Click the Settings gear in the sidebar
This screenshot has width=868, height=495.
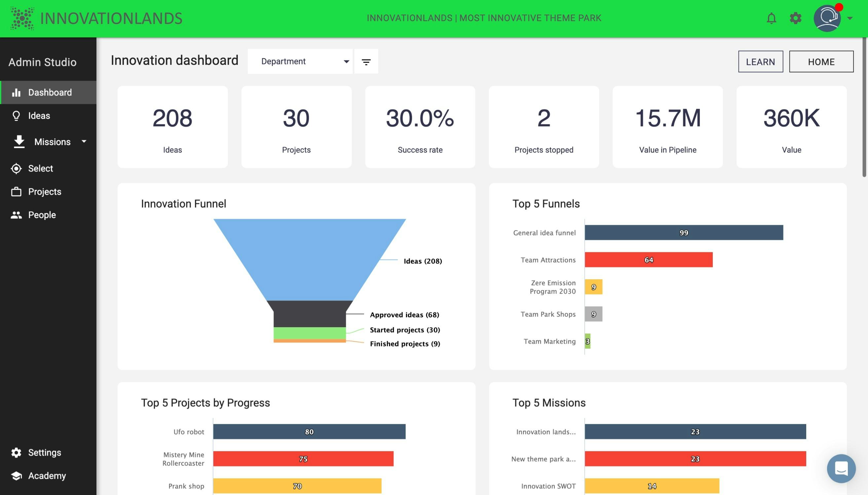point(16,452)
